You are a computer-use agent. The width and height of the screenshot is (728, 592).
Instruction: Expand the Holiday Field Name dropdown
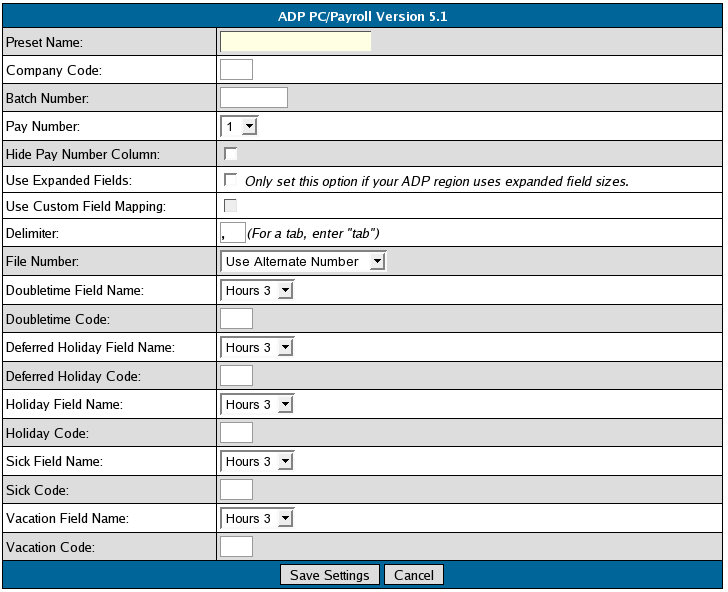257,404
